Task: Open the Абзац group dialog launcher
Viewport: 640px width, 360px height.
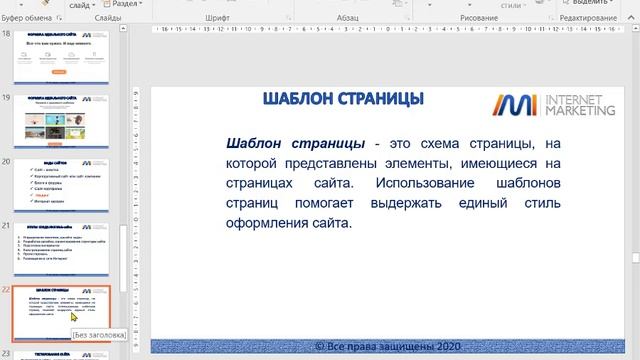Action: tap(407, 18)
